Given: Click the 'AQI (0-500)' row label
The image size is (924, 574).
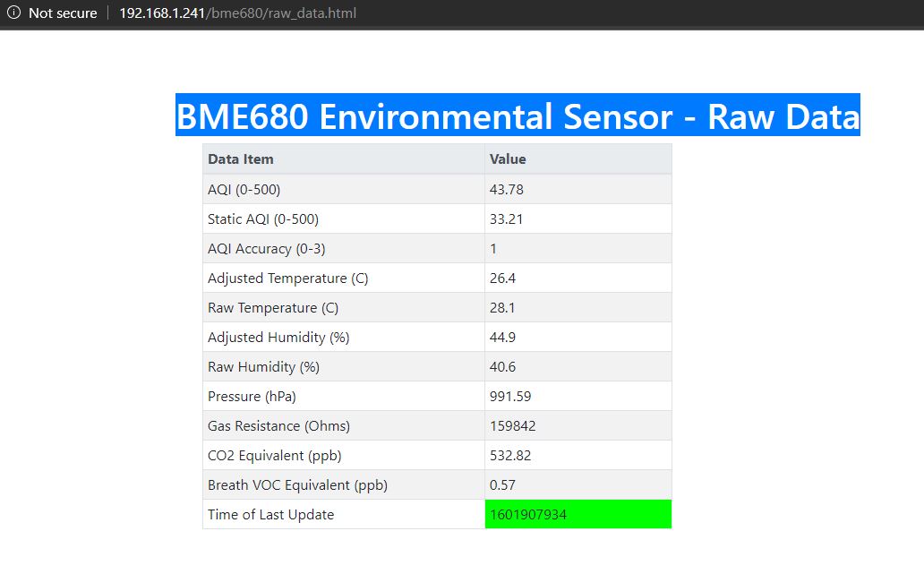Looking at the screenshot, I should 244,190.
